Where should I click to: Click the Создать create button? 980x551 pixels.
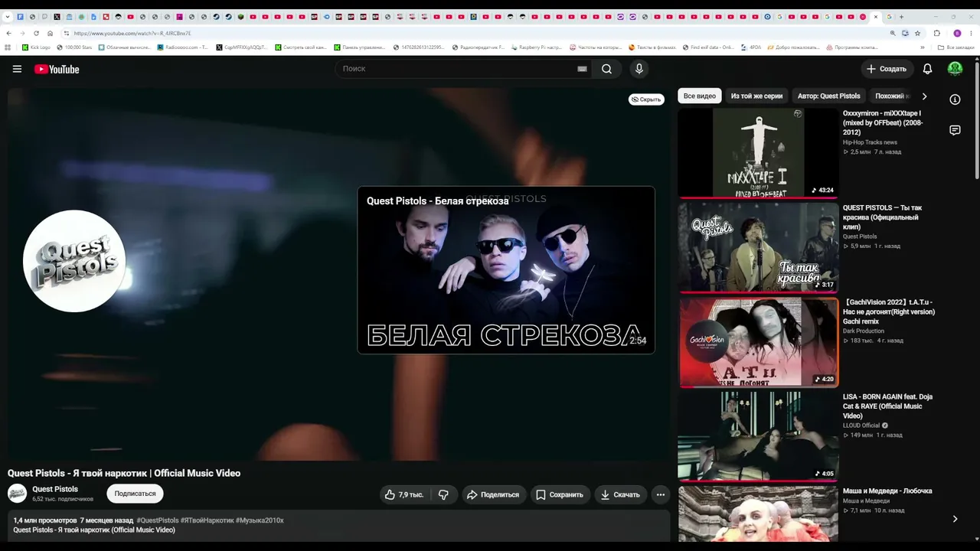887,69
